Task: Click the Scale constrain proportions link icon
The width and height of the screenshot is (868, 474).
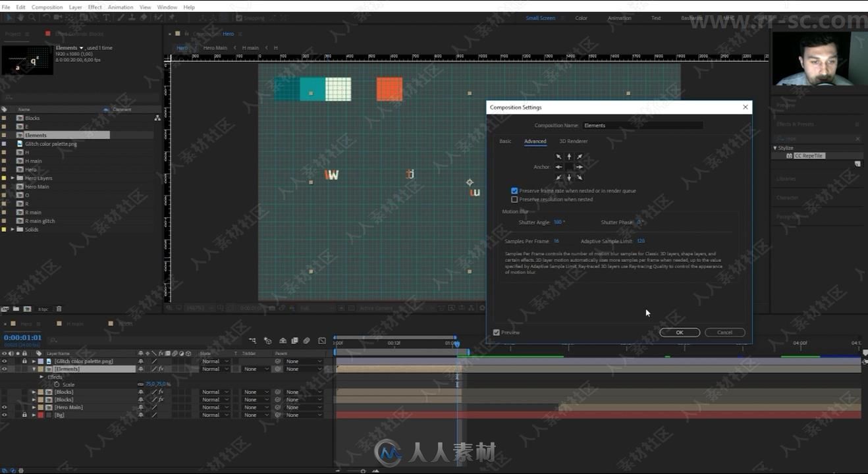Action: (x=140, y=384)
